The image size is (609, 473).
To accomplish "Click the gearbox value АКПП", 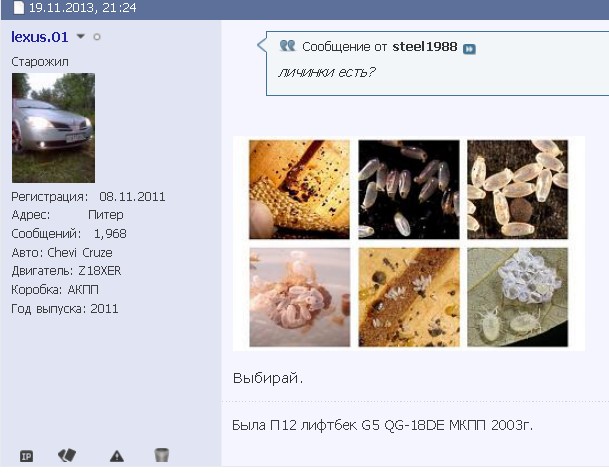I will (x=83, y=290).
